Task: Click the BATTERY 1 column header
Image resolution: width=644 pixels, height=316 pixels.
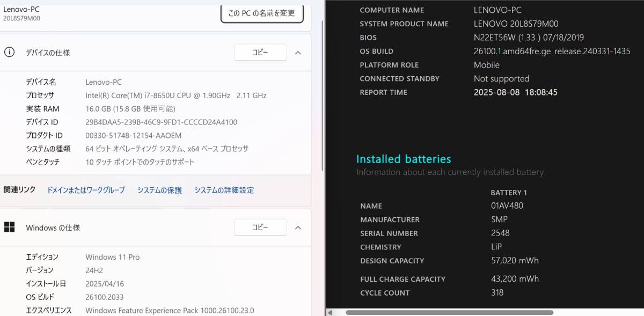Action: point(509,193)
